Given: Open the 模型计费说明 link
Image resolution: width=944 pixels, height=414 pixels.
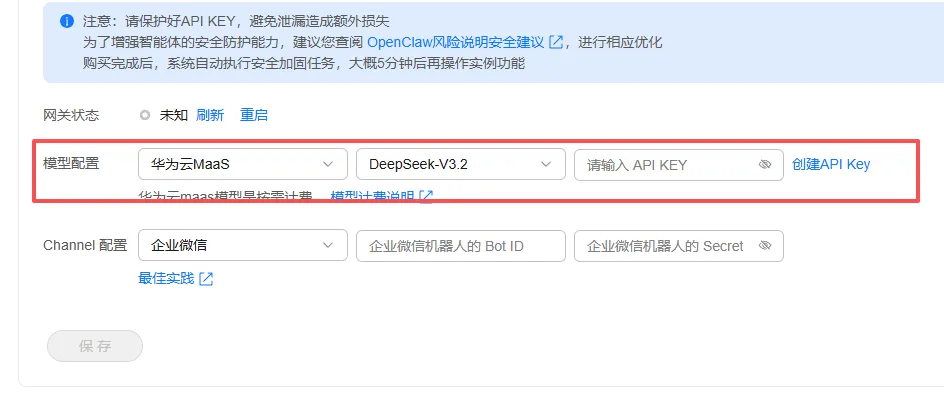Looking at the screenshot, I should pos(372,196).
